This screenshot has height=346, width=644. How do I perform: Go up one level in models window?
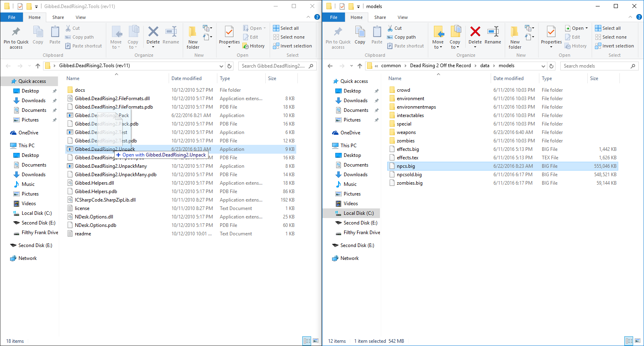point(360,66)
